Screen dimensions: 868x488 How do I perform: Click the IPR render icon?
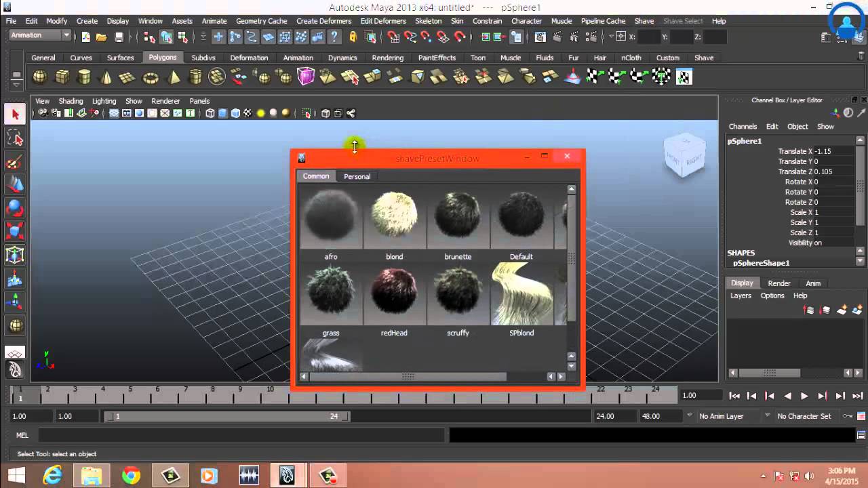coord(574,36)
